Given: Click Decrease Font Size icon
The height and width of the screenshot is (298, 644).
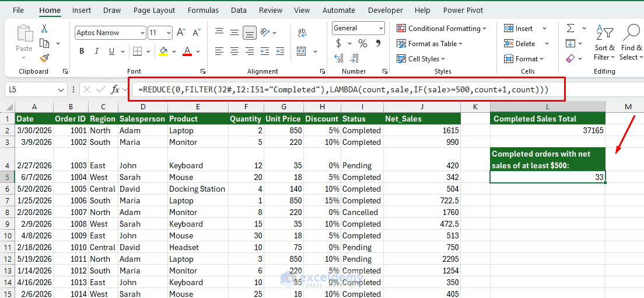Looking at the screenshot, I should click(197, 33).
